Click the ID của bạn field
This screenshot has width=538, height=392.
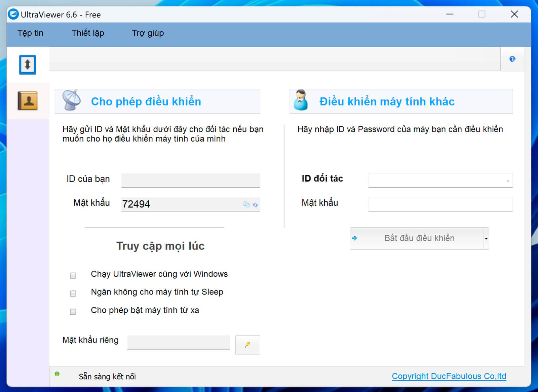(x=191, y=180)
